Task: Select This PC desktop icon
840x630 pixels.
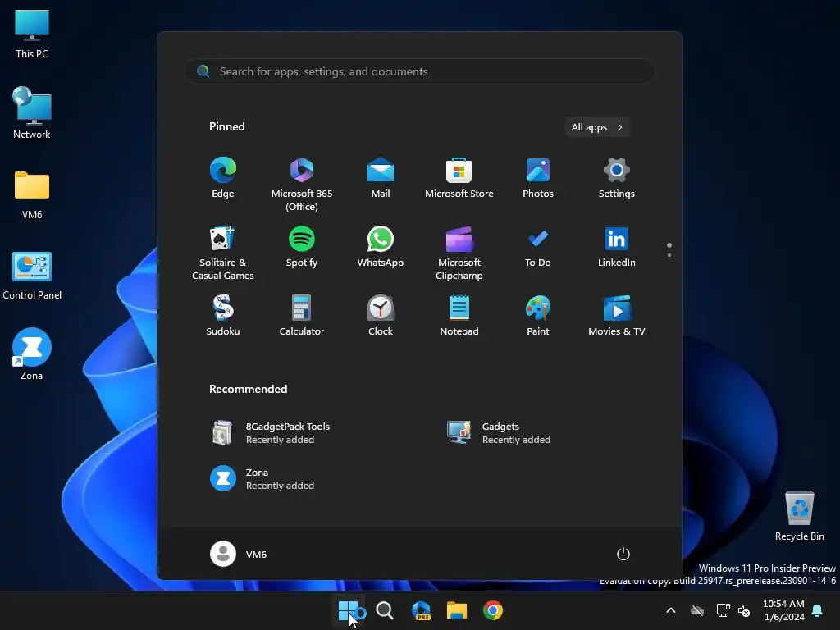Action: point(32,34)
